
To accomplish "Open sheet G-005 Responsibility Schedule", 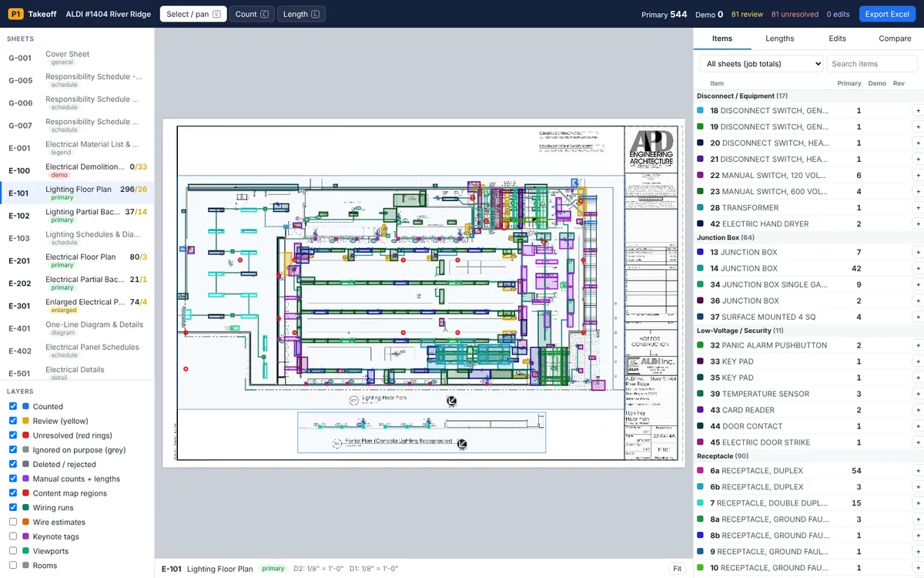I will pos(77,80).
